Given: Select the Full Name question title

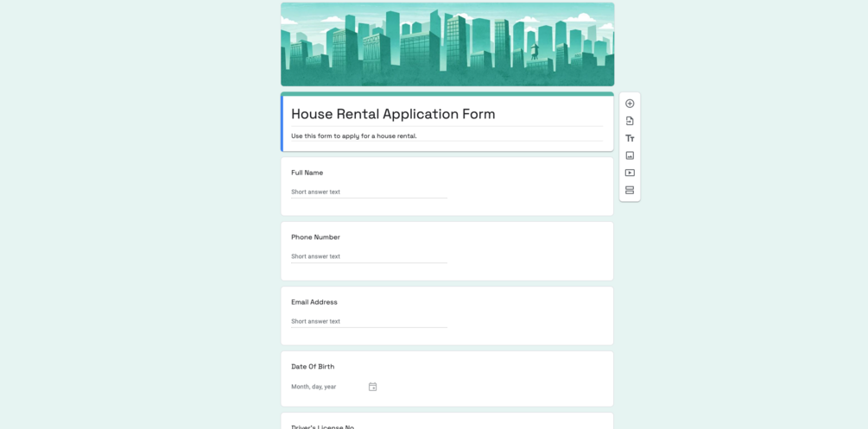Looking at the screenshot, I should click(x=307, y=173).
